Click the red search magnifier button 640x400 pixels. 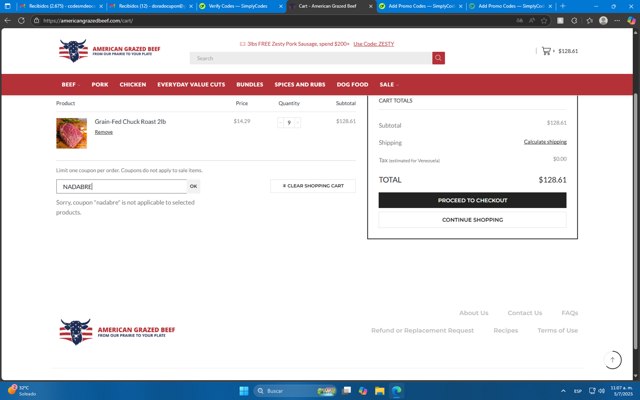coord(438,58)
